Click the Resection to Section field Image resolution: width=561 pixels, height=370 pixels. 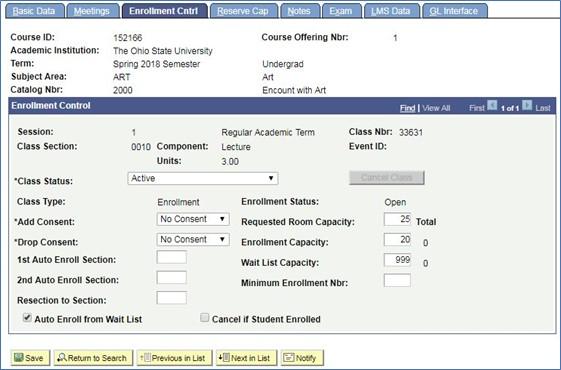pyautogui.click(x=171, y=298)
